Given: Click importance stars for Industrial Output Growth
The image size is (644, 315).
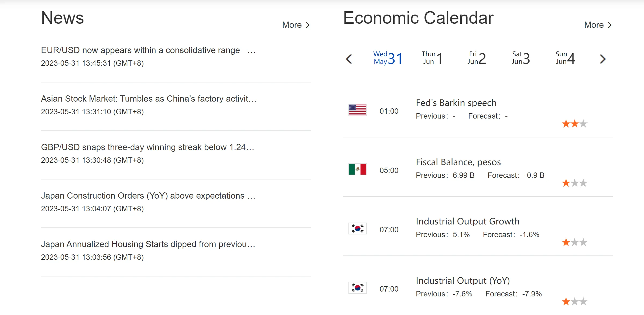Looking at the screenshot, I should (x=574, y=242).
